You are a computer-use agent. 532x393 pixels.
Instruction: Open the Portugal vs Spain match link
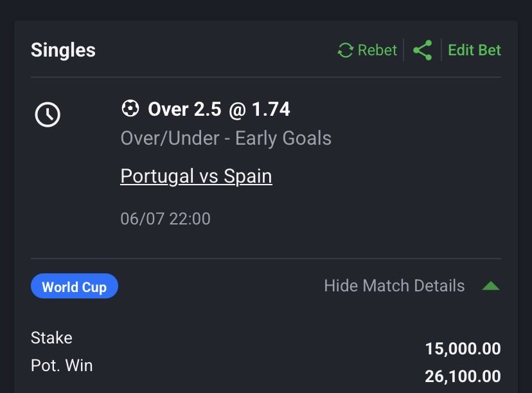(196, 176)
